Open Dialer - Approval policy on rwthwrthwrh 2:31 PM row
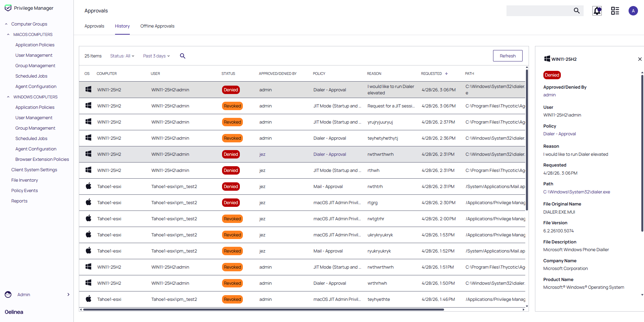 coord(330,154)
